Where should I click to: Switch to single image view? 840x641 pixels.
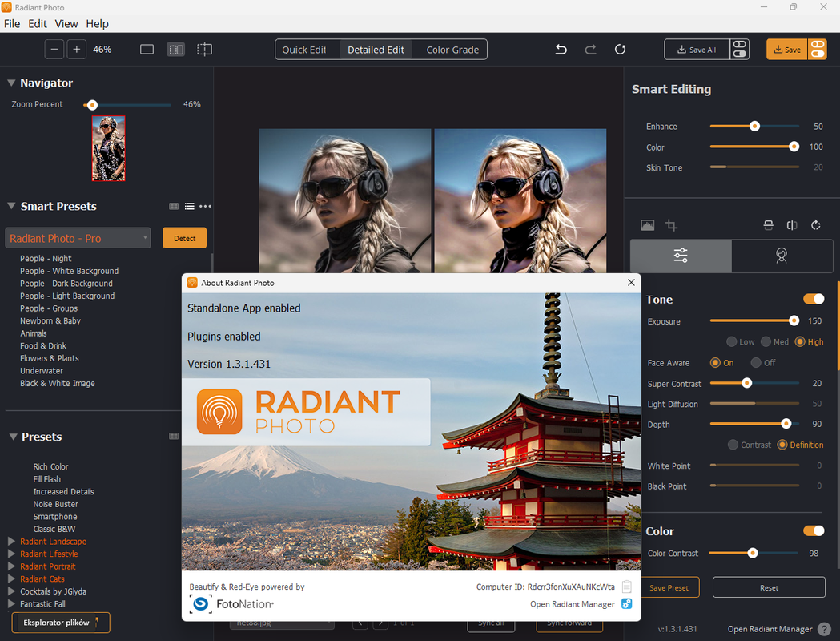point(147,50)
